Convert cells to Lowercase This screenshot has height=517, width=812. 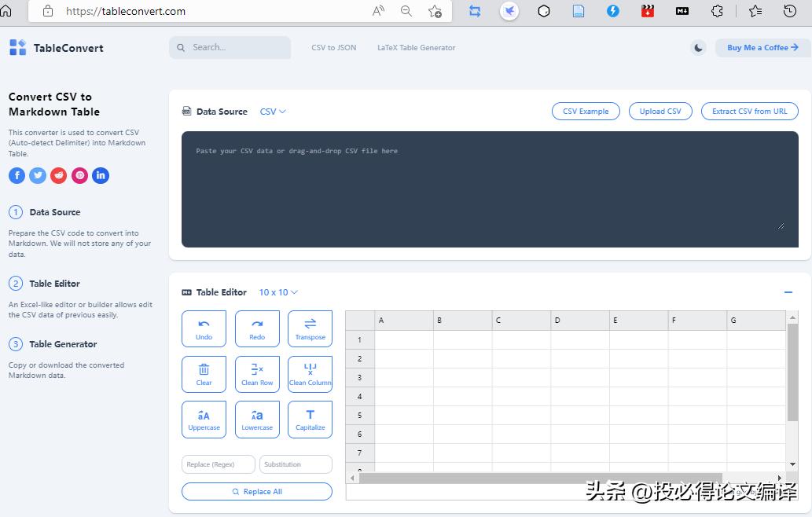[x=257, y=420]
